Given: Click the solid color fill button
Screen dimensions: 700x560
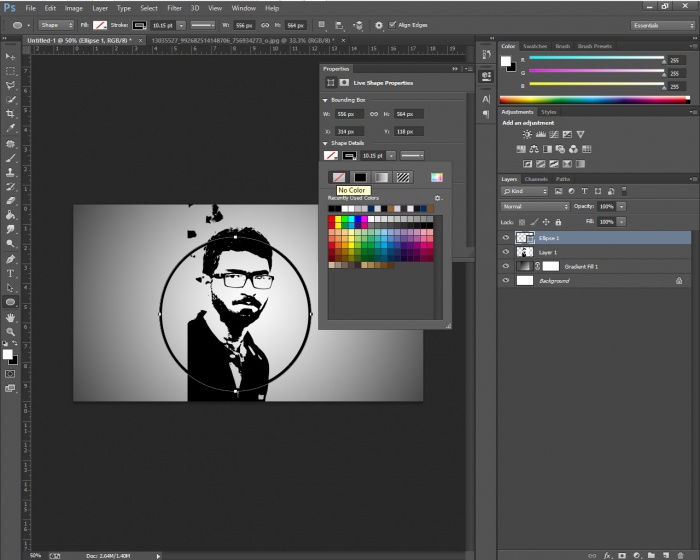Looking at the screenshot, I should click(360, 177).
